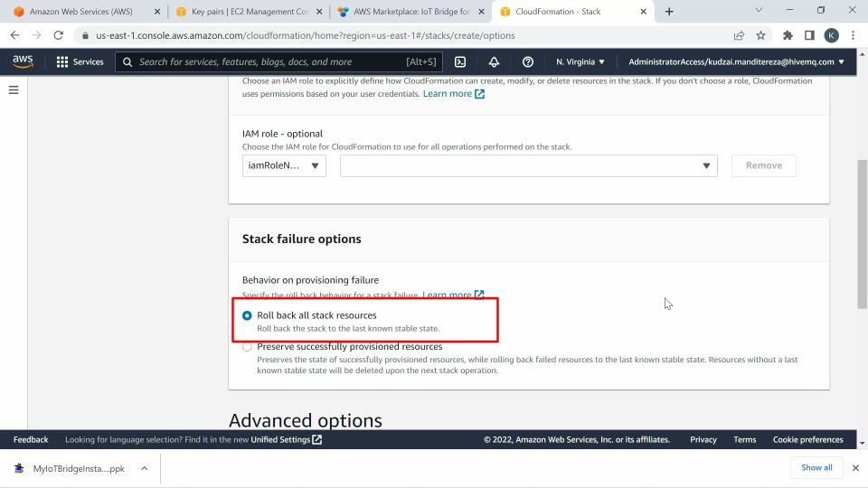The width and height of the screenshot is (868, 488).
Task: Click the 'Behavior on provisioning failure' label
Action: click(310, 280)
